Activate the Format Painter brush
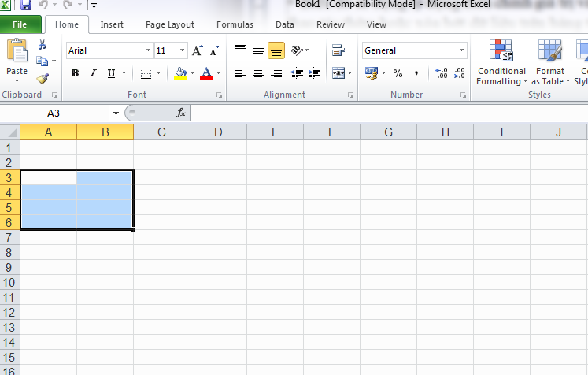 coord(43,79)
